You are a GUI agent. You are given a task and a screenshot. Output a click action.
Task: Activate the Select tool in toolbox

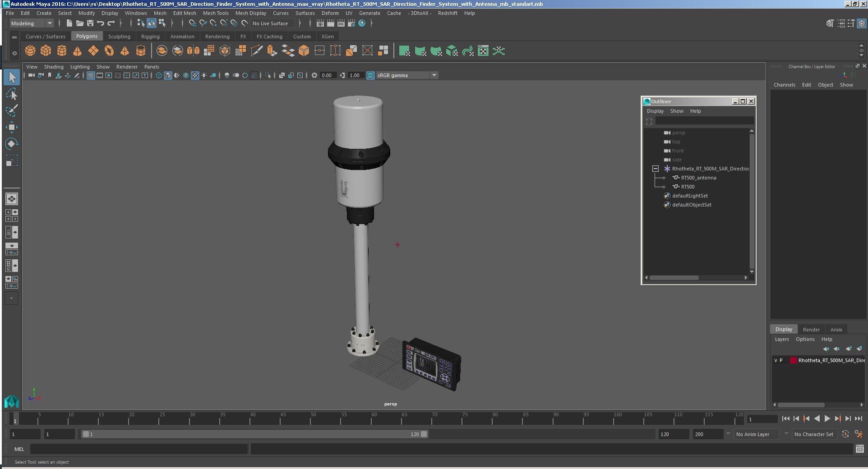pos(12,78)
